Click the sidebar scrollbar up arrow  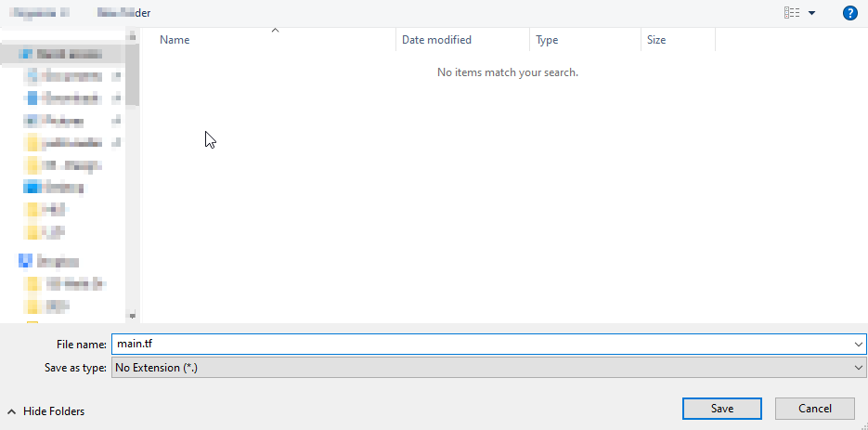[133, 34]
